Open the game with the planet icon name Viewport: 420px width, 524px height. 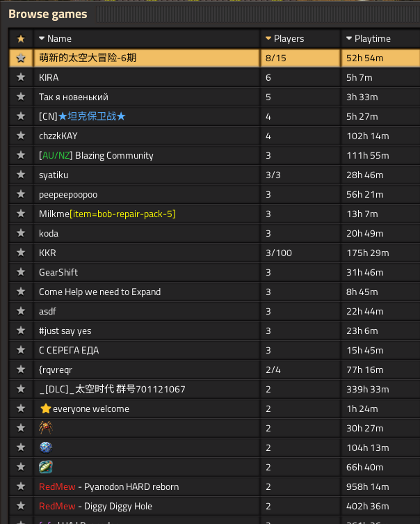click(46, 447)
